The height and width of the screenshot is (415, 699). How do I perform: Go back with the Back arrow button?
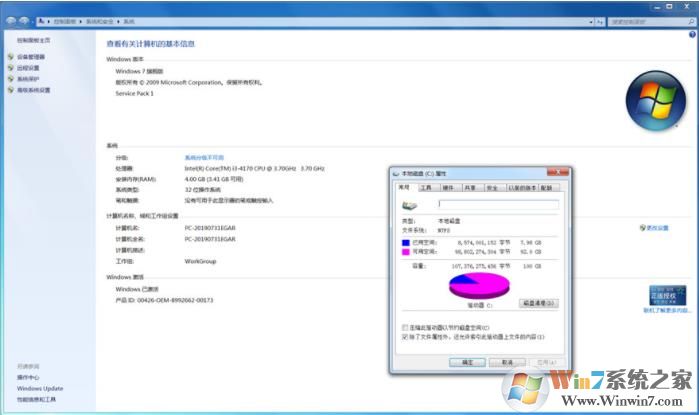(11, 21)
